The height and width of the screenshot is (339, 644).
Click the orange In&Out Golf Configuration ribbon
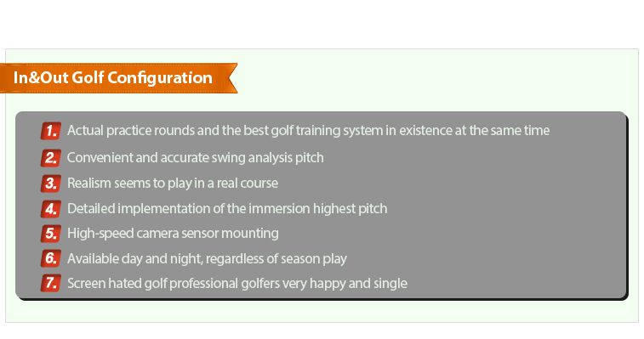click(x=119, y=78)
